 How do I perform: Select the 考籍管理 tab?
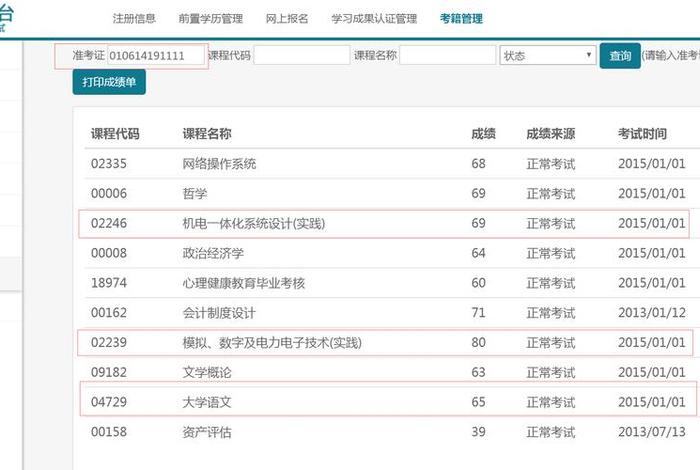(461, 18)
